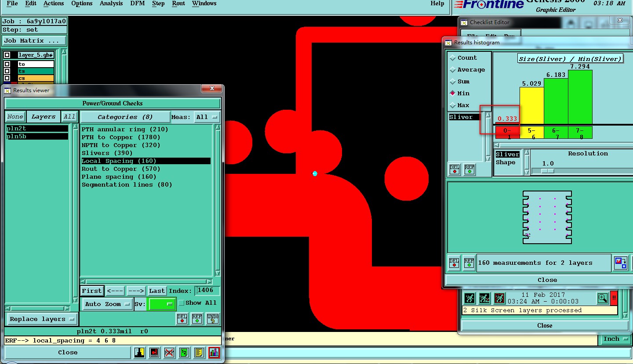Open histogram via colorful bar chart icon
633x364 pixels.
coord(214,352)
